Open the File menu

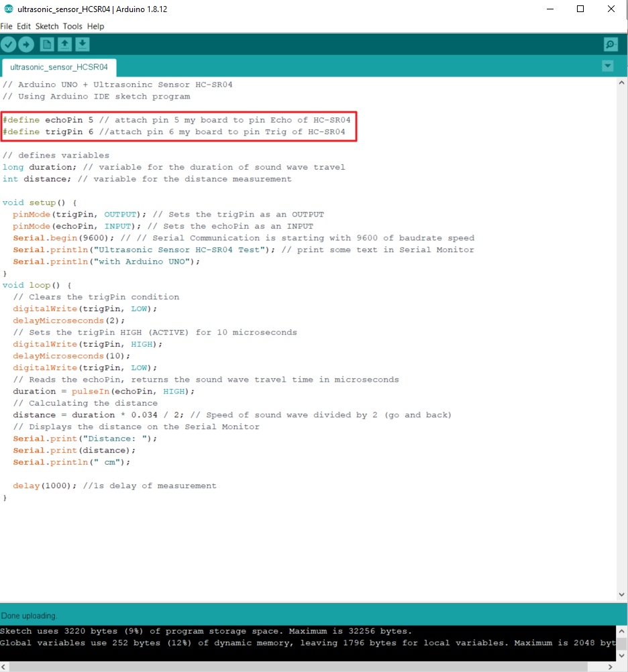tap(7, 26)
